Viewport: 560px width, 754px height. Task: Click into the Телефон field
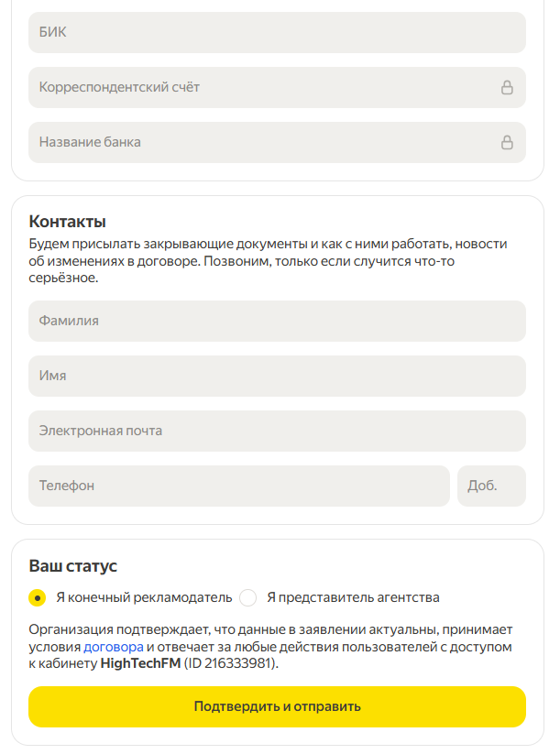click(x=238, y=486)
